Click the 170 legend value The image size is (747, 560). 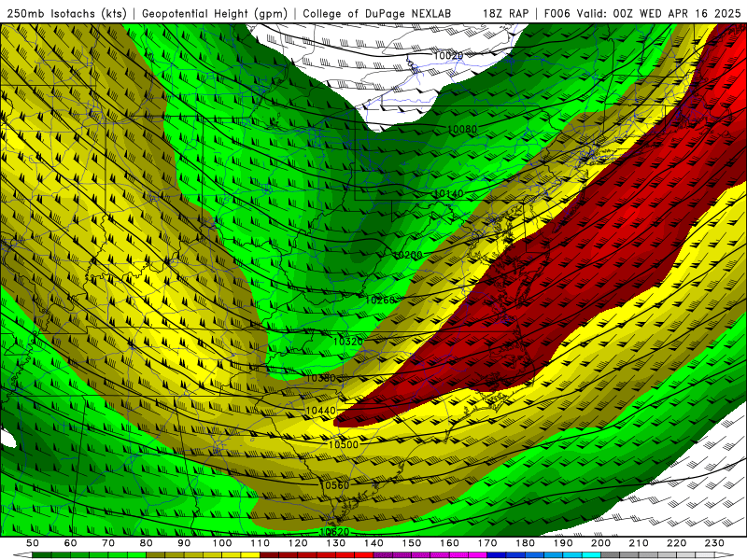pos(487,543)
